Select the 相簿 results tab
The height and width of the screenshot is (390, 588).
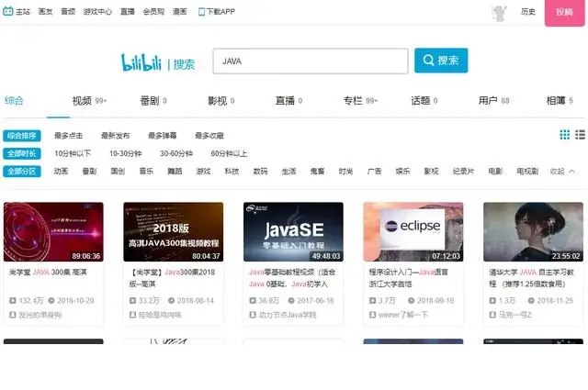pyautogui.click(x=560, y=101)
